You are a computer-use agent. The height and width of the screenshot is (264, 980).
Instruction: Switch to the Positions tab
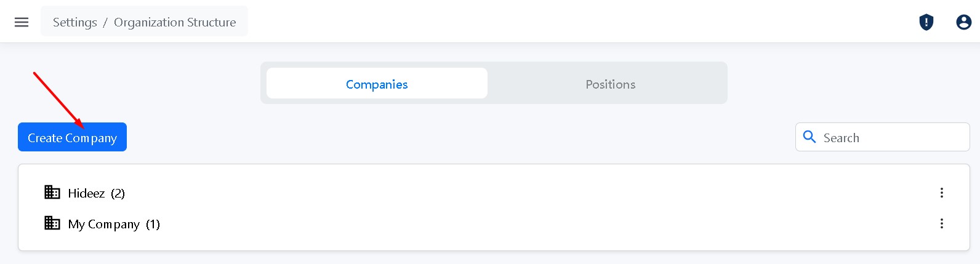point(610,84)
